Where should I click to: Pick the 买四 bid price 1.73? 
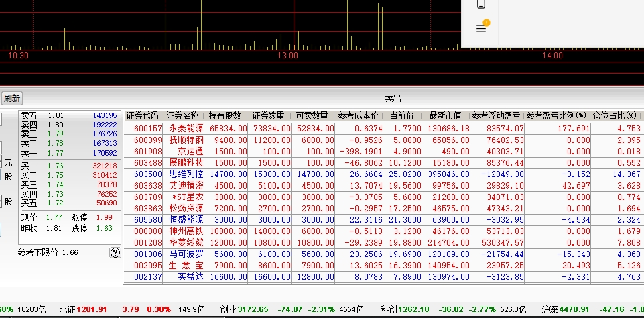pos(56,194)
